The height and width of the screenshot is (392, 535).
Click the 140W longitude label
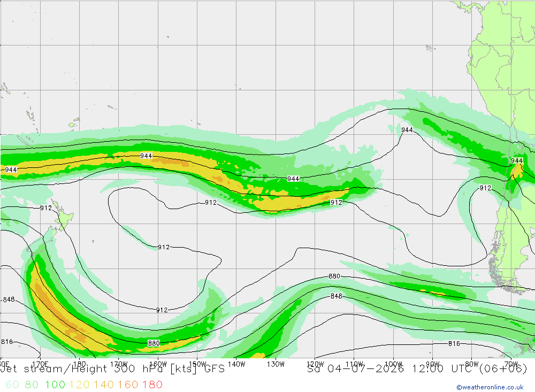[236, 364]
